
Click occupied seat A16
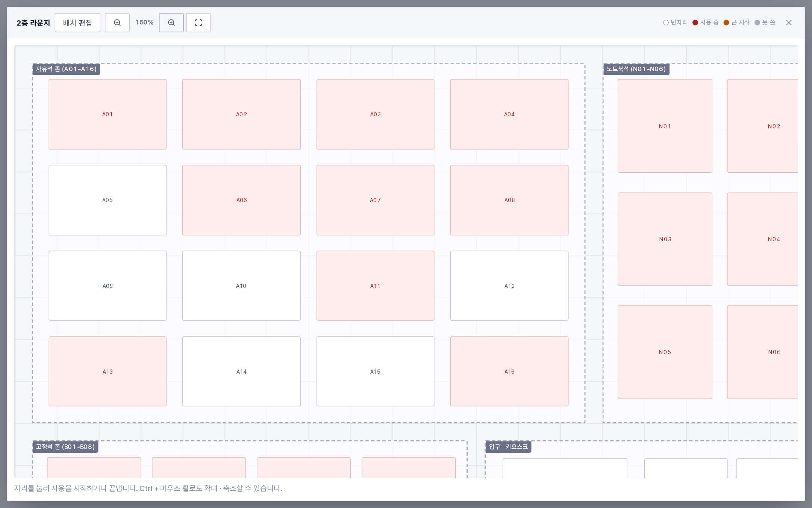point(509,371)
